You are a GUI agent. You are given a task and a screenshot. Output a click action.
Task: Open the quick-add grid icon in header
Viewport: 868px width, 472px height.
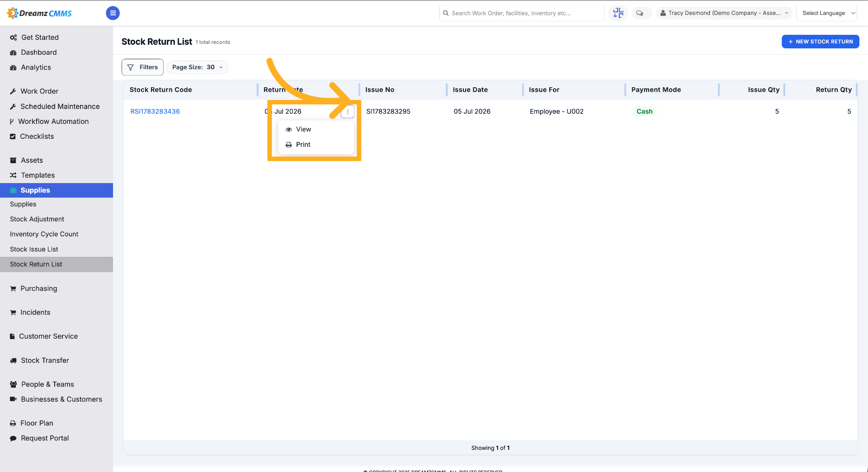[x=618, y=13]
